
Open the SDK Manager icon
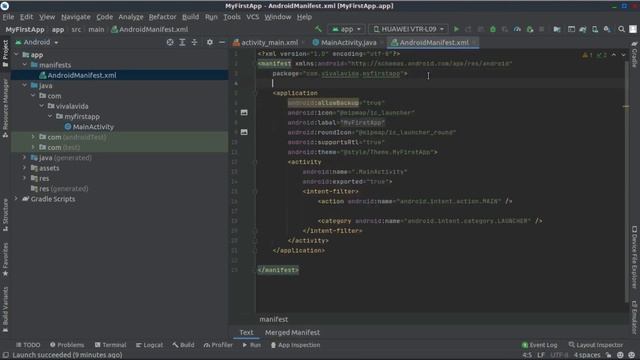click(x=607, y=29)
